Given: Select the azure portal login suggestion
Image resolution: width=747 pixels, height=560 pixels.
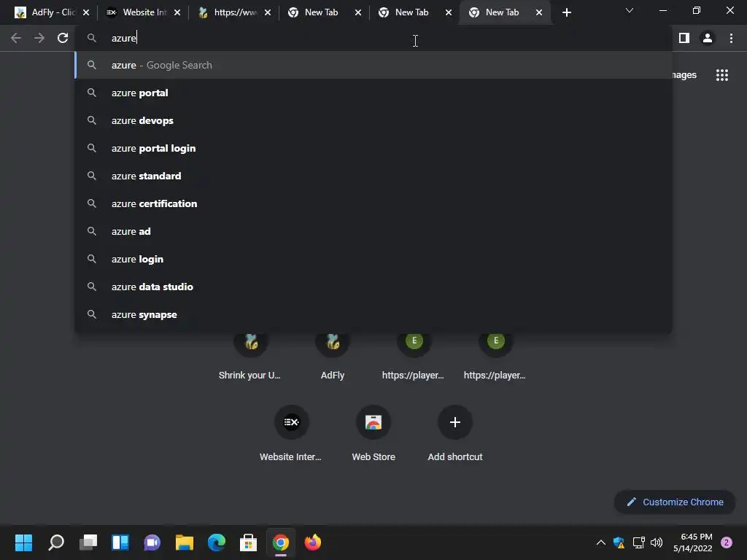Looking at the screenshot, I should [x=373, y=148].
